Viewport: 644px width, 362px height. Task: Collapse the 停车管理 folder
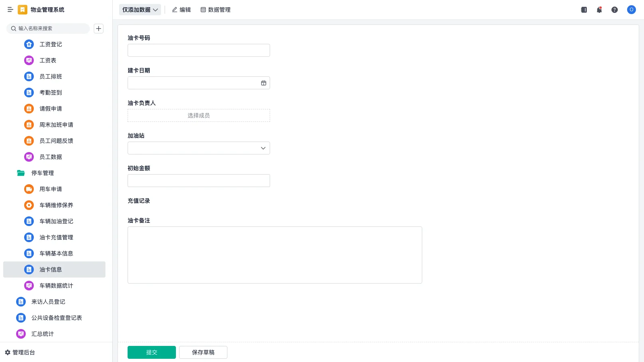click(x=21, y=173)
